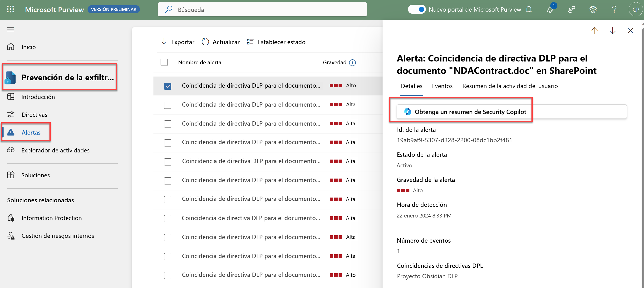Screen dimensions: 644x288
Task: Toggle the Nuevo portal de Microsoft Purview switch
Action: click(417, 9)
